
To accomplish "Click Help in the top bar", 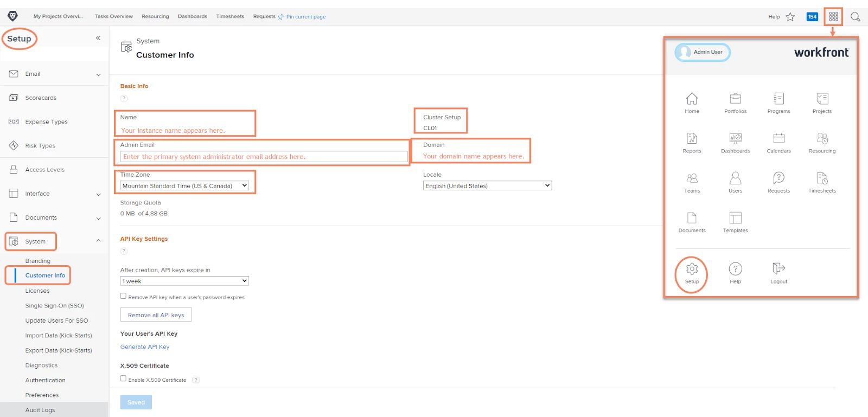I will (x=774, y=17).
